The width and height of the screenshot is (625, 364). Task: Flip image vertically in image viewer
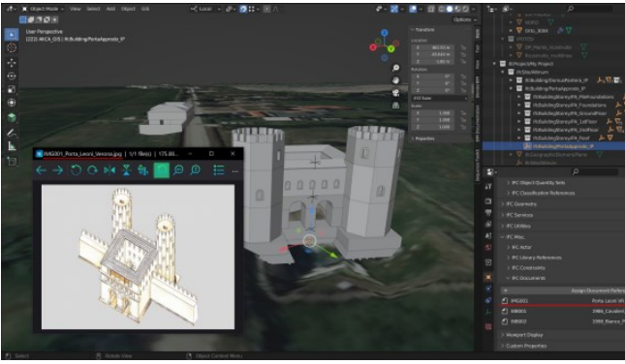(x=126, y=170)
